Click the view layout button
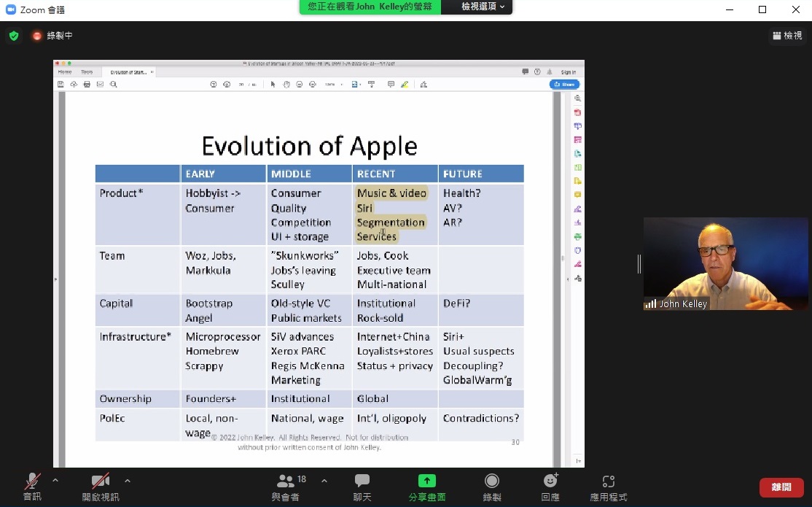812x507 pixels. (x=787, y=35)
